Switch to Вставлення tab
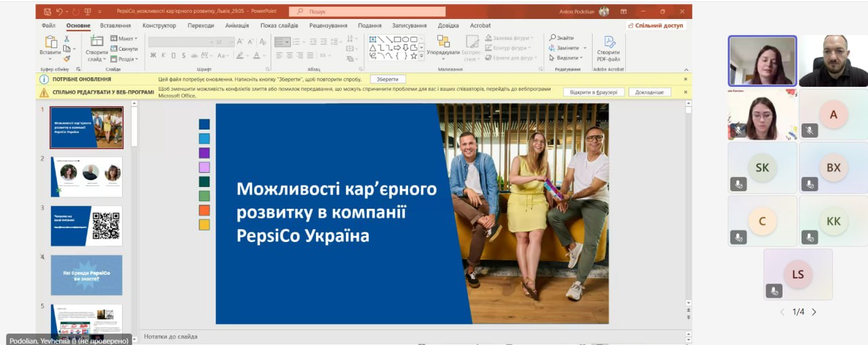 [x=115, y=26]
